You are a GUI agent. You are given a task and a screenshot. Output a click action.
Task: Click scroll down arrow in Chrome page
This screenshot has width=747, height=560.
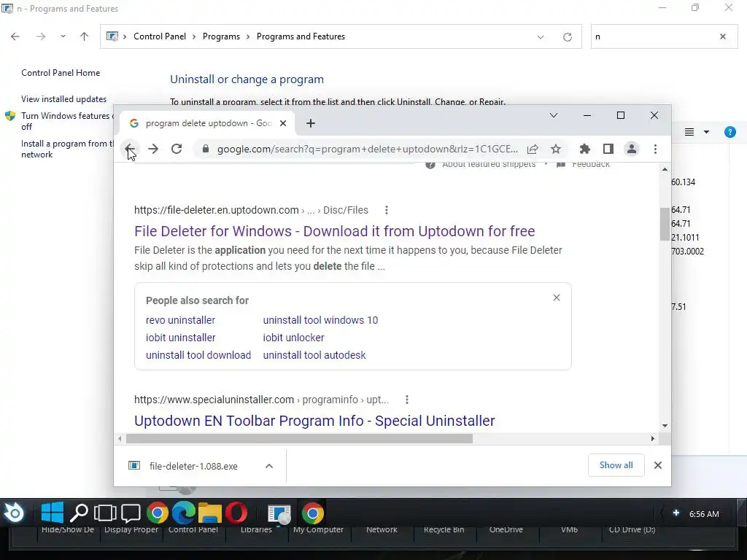pos(665,426)
